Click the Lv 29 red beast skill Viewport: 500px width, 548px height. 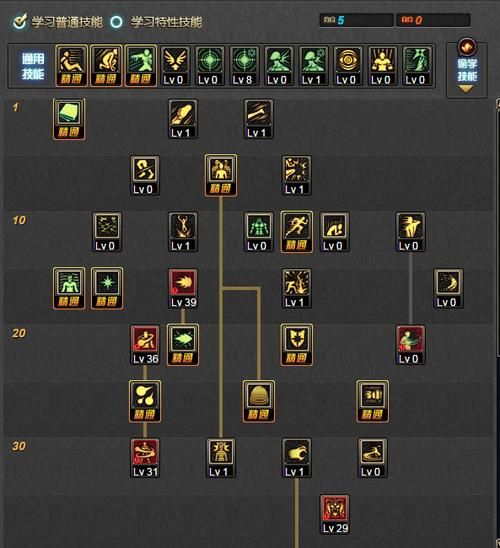[x=334, y=514]
